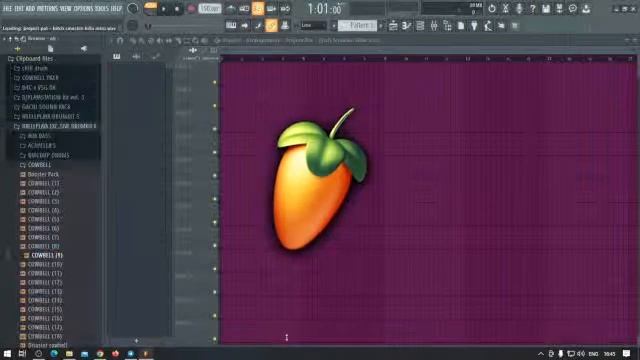Toggle the View browser shortcut icon
The height and width of the screenshot is (360, 640).
(x=447, y=26)
